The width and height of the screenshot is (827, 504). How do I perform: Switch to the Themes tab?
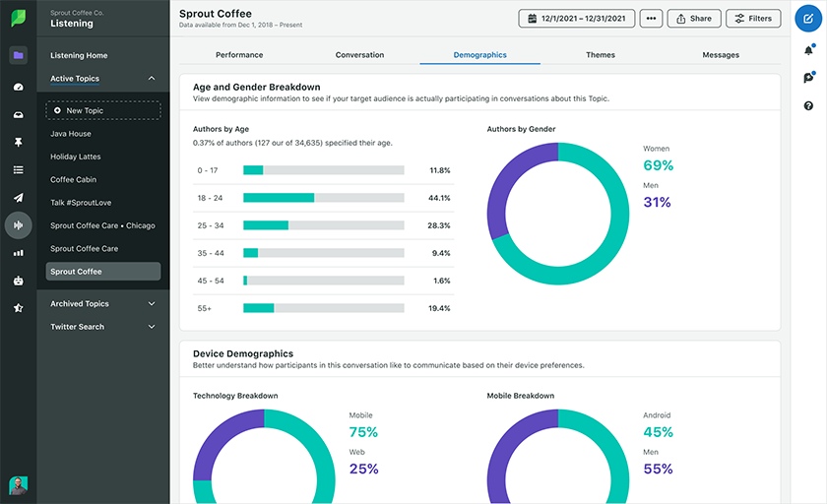601,55
